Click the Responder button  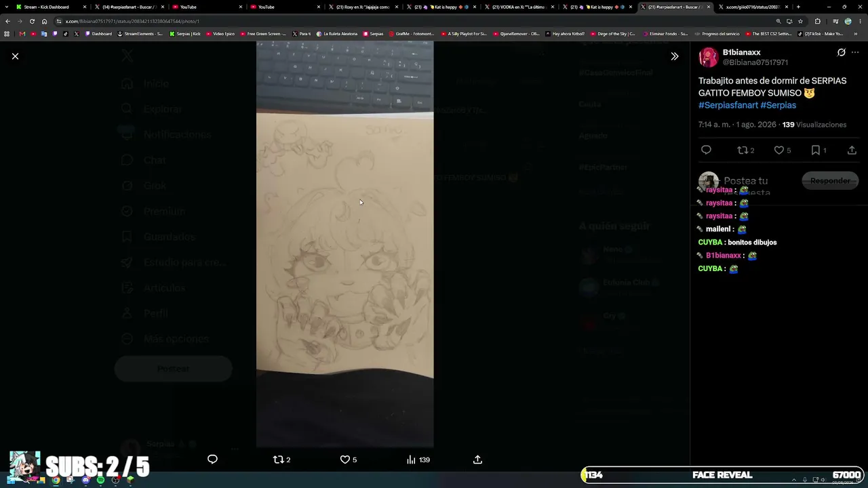830,181
